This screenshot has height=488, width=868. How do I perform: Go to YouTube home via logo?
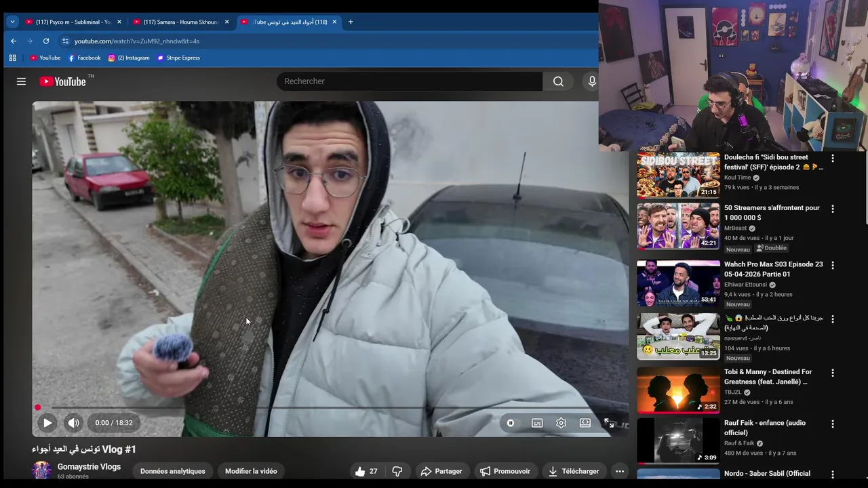(62, 81)
